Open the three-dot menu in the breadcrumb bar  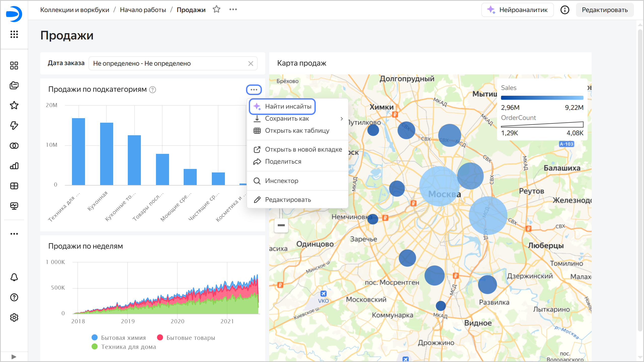point(233,10)
